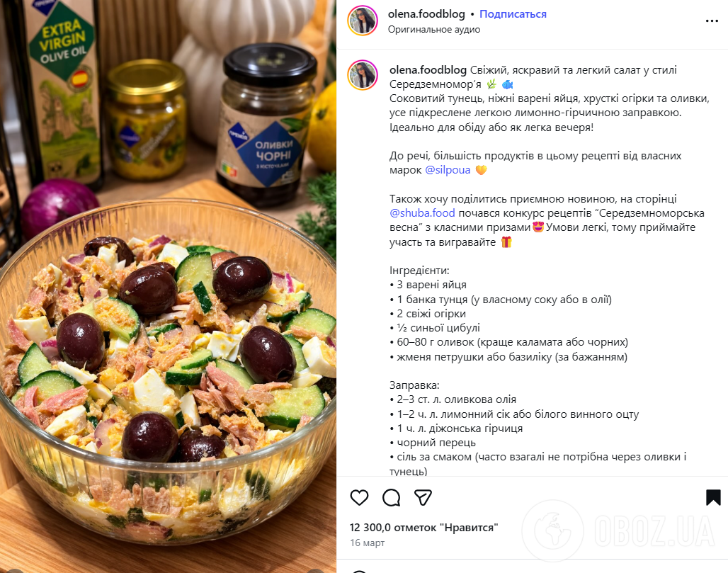
Task: Open the @shuba.food mention link
Action: click(422, 213)
